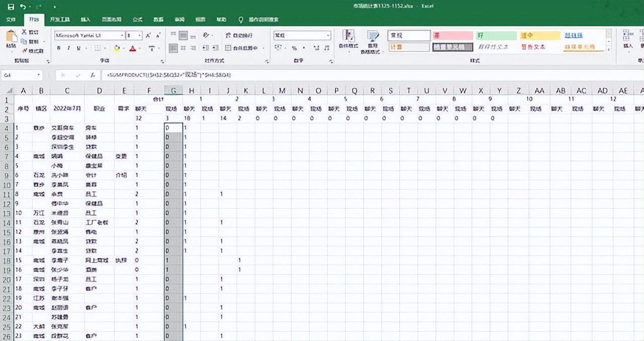
Task: Select all cells via the corner button
Action: 7,91
